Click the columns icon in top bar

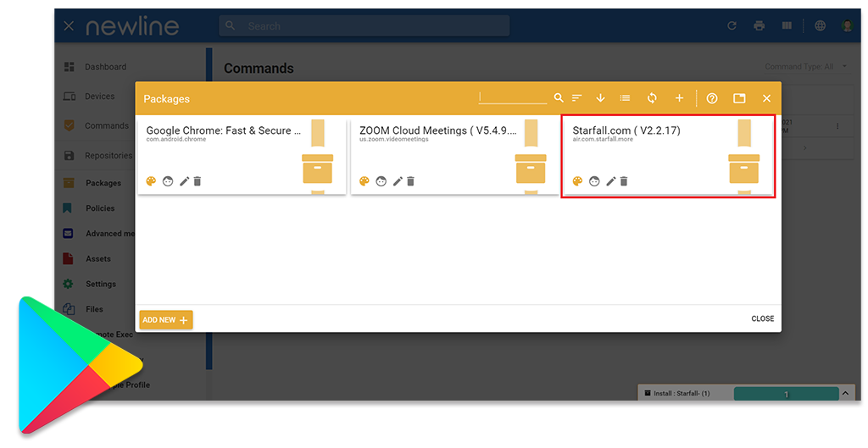point(787,26)
